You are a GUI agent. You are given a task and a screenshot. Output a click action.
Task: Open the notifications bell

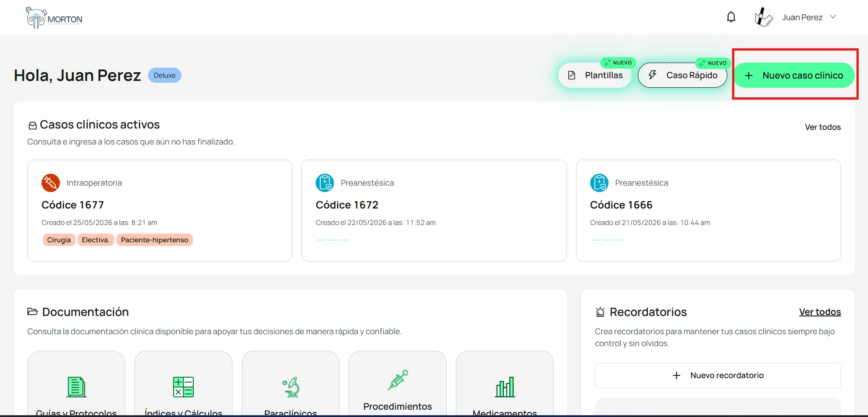click(731, 17)
